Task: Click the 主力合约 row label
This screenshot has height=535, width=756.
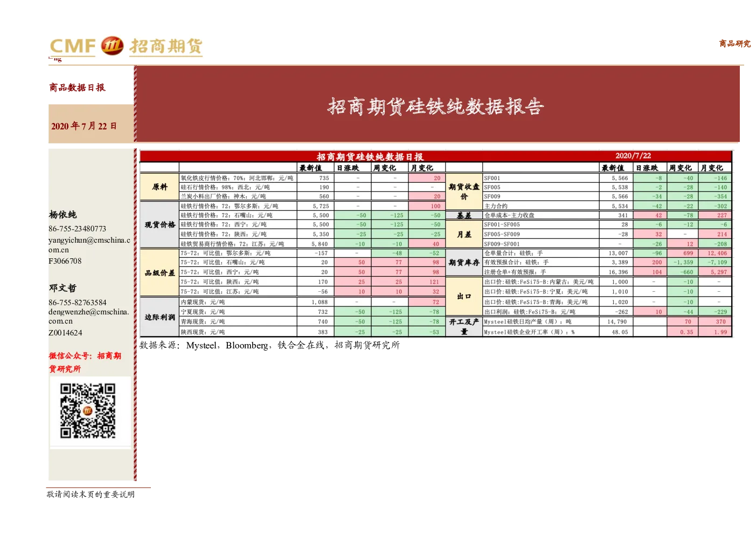Action: pyautogui.click(x=496, y=206)
